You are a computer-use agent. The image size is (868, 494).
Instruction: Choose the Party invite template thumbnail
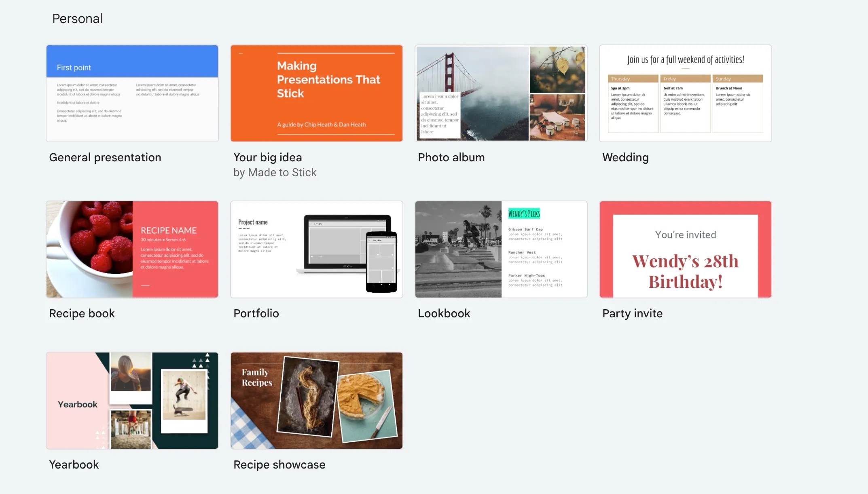tap(685, 249)
